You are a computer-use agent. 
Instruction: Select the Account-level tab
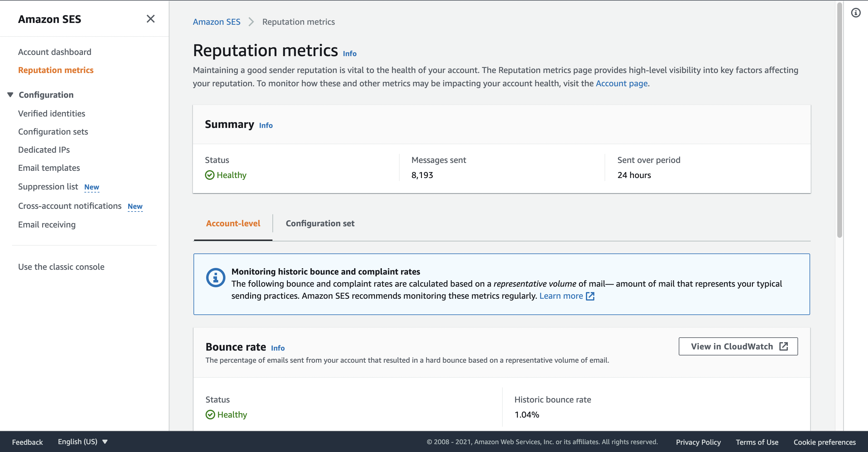pos(233,223)
